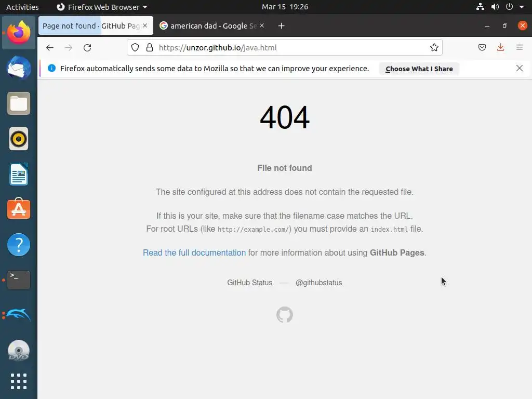Image resolution: width=532 pixels, height=399 pixels.
Task: Show all applications grid
Action: click(x=19, y=381)
